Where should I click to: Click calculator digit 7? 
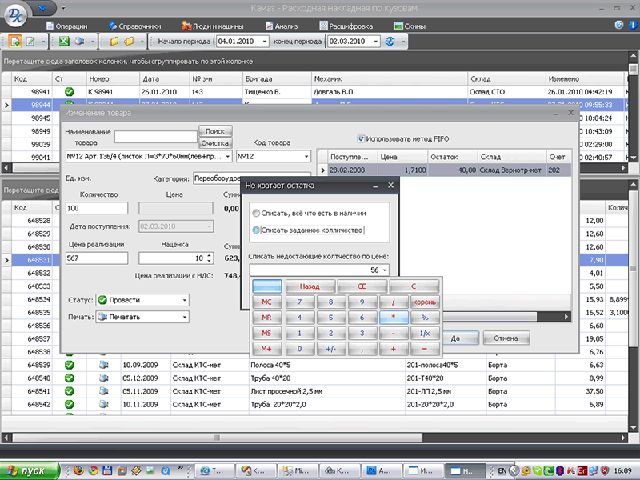[x=300, y=302]
